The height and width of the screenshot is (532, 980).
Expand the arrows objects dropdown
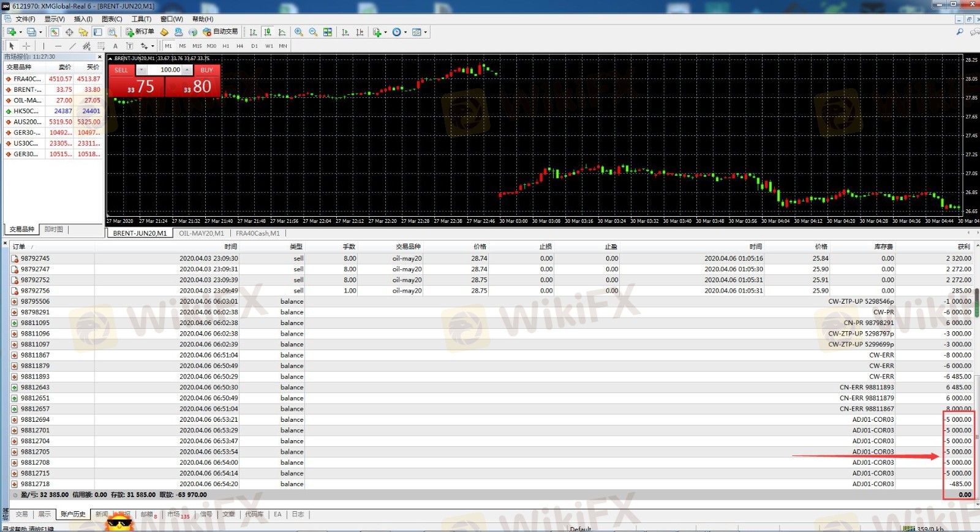click(153, 46)
